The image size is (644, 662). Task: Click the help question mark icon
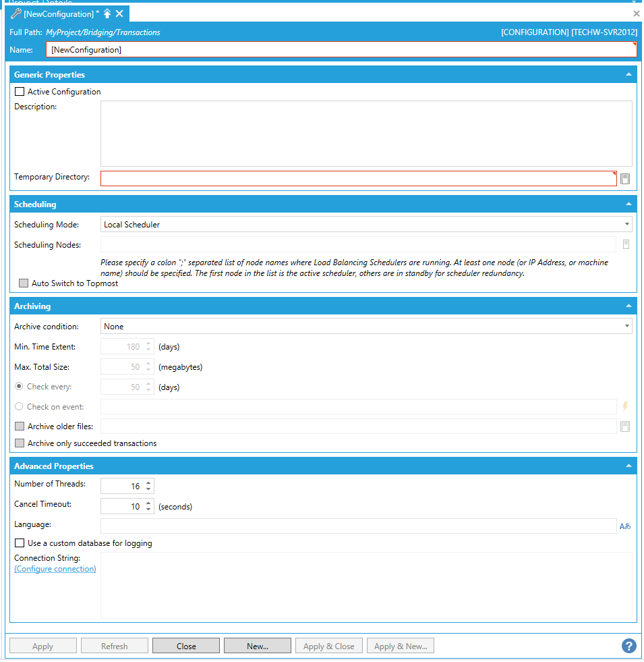[x=628, y=646]
